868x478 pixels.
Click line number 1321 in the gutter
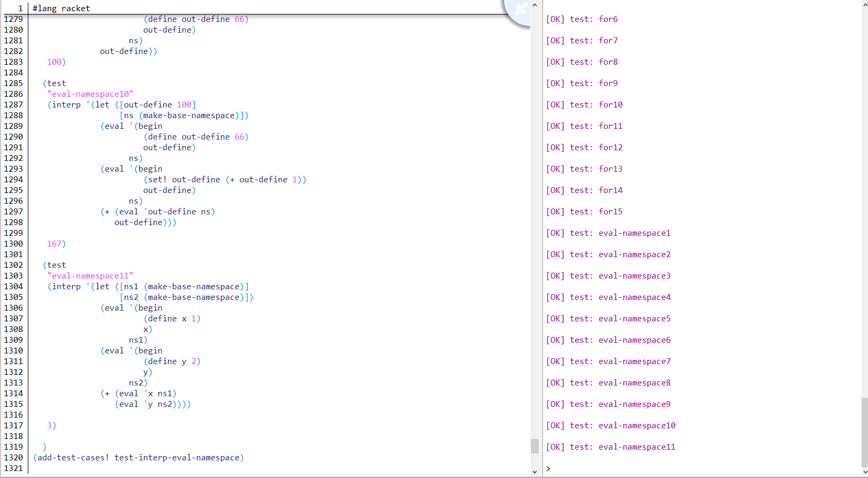(13, 468)
